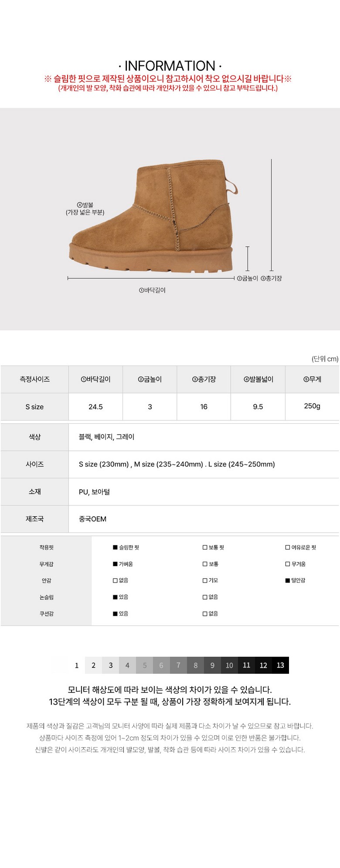Viewport: 340px width, 868px height.
Task: Select the 기모 lining checkbox
Action: pos(205,580)
